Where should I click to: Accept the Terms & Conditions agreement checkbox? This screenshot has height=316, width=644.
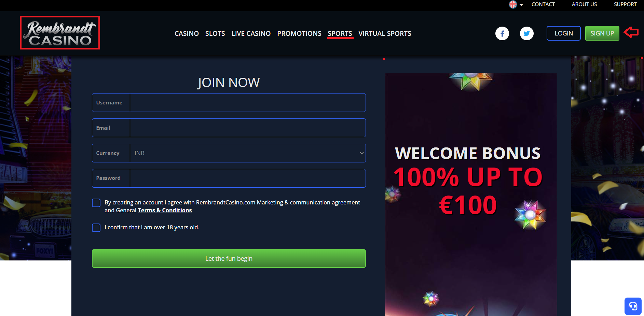(x=96, y=203)
